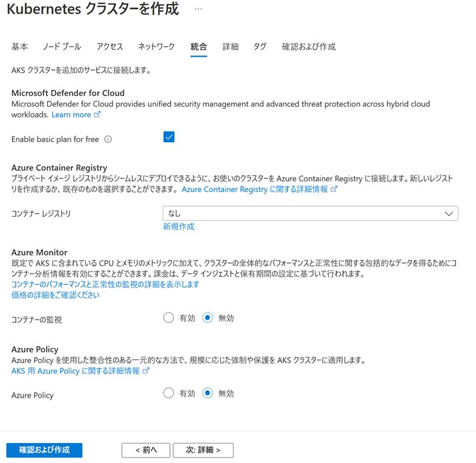Switch to the 詳細 tab
476x463 pixels.
point(231,47)
